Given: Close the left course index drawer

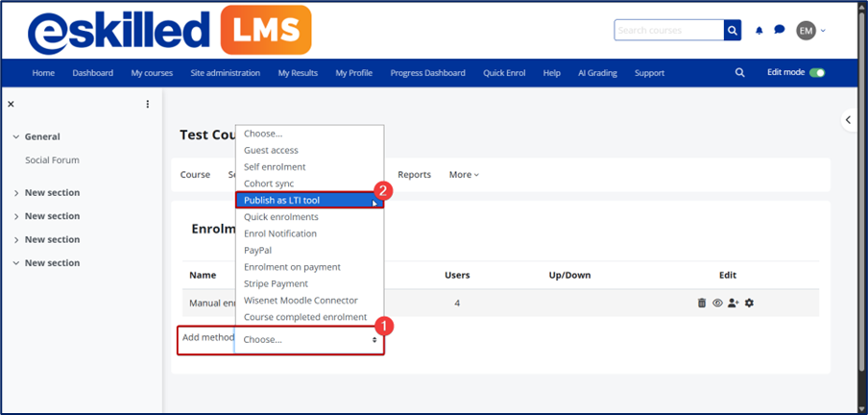Looking at the screenshot, I should [x=11, y=104].
